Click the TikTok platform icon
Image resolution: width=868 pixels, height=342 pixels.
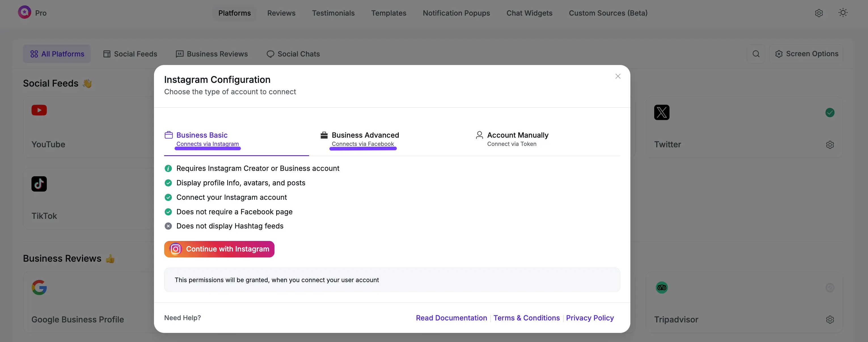click(39, 184)
